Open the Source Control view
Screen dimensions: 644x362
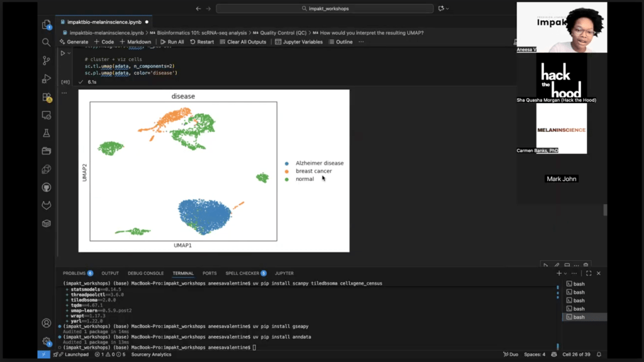click(x=47, y=61)
